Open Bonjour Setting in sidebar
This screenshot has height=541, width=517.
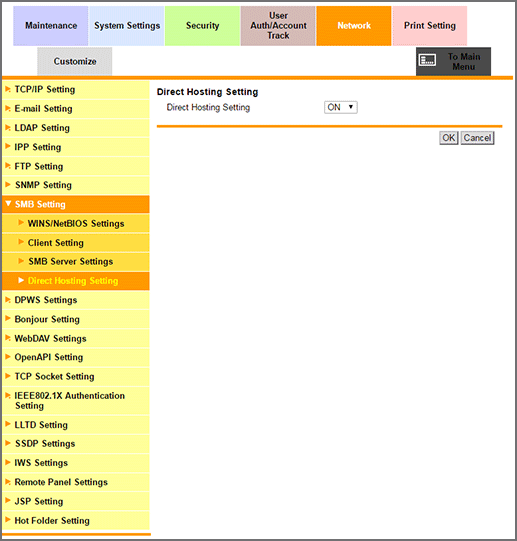[76, 319]
